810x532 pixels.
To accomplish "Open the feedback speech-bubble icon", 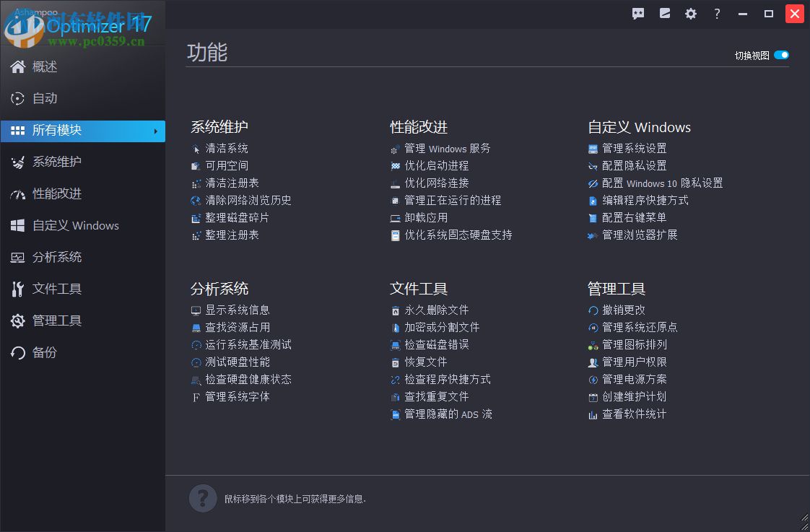I will pos(638,13).
